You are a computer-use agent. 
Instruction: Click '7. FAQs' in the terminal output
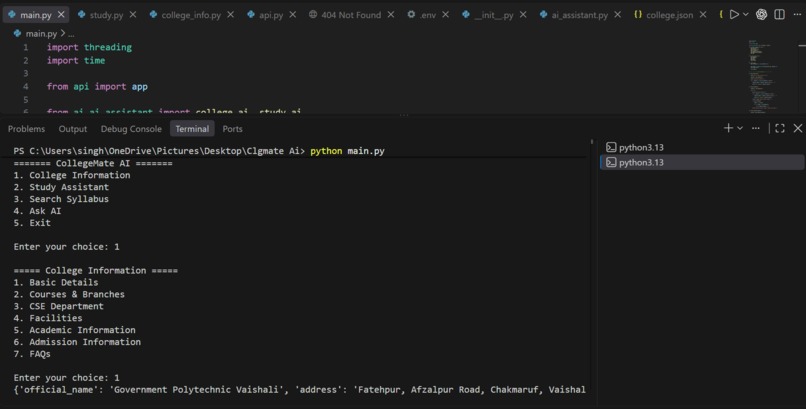[32, 354]
